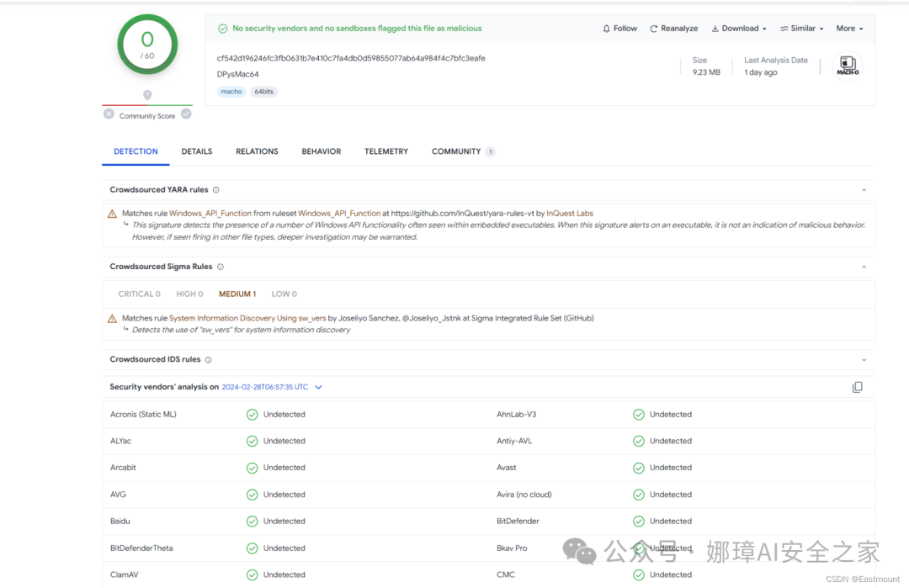Filter Sigma rules by MEDIUM 1
This screenshot has height=588, width=909.
click(x=237, y=294)
